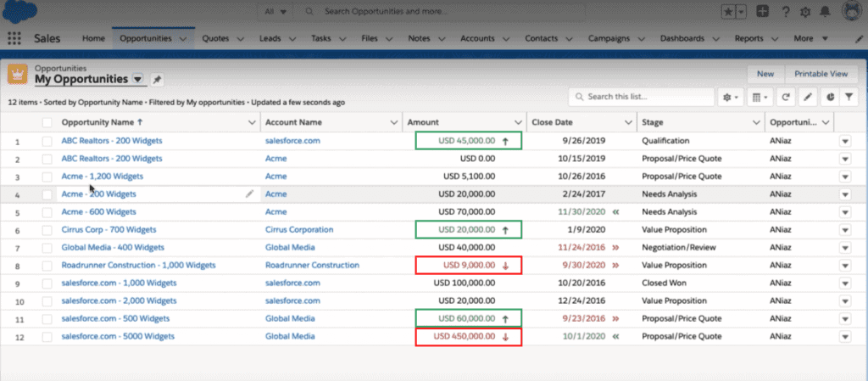Viewport: 868px width, 381px height.
Task: Open the Reports tab
Action: click(x=749, y=39)
